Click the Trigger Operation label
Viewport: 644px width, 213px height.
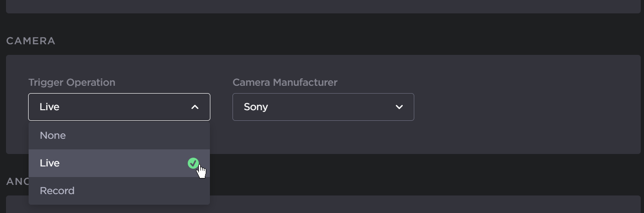(72, 83)
